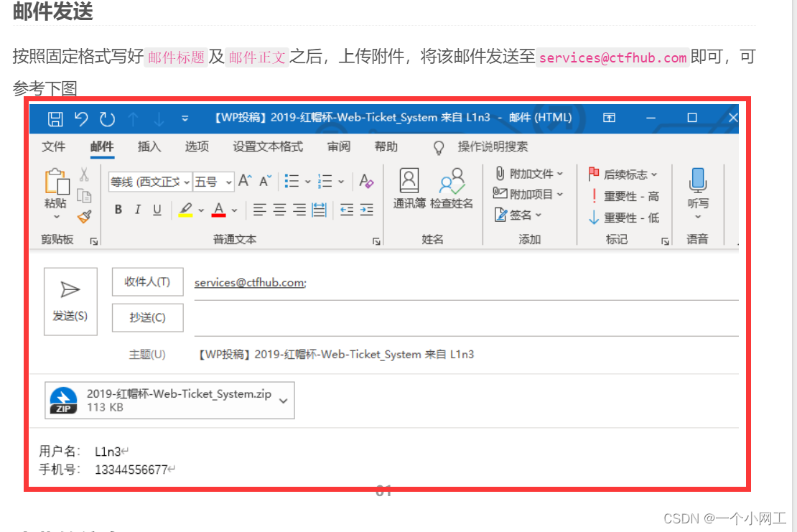Cut selection with scissors icon
The image size is (797, 532).
coord(85,174)
